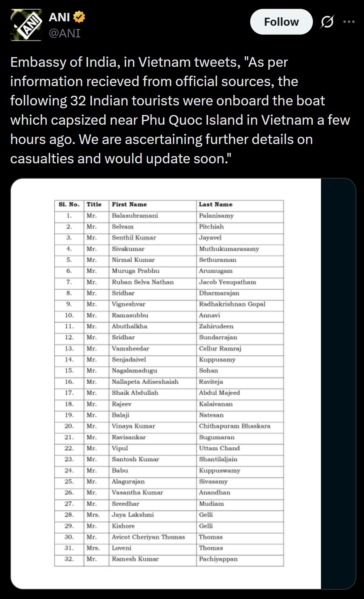The width and height of the screenshot is (364, 599).
Task: Click the ANI display name
Action: tap(59, 17)
